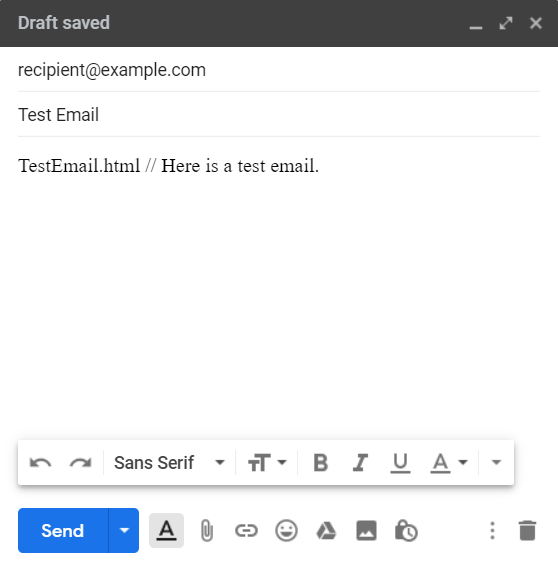Open the text color picker
Screen dimensions: 558x567
click(x=449, y=462)
